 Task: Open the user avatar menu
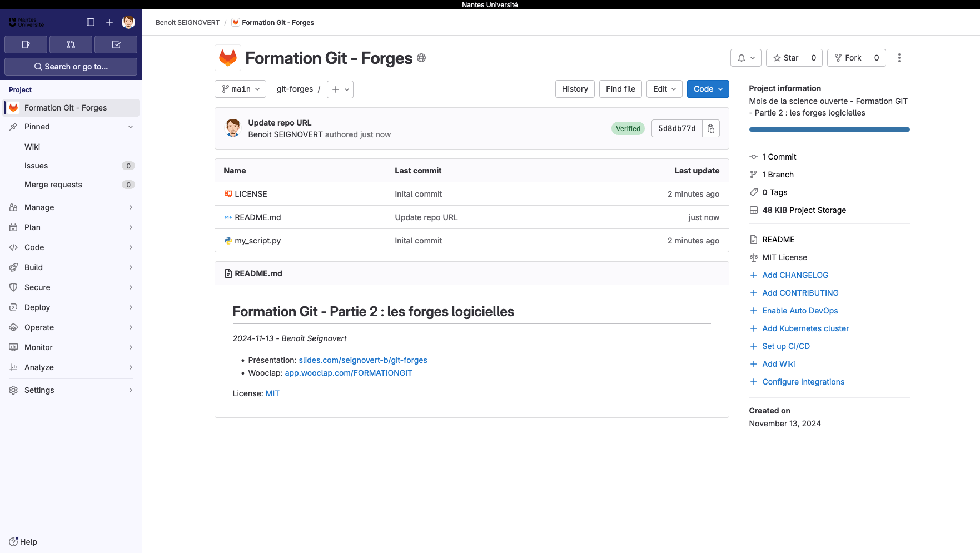click(x=128, y=22)
